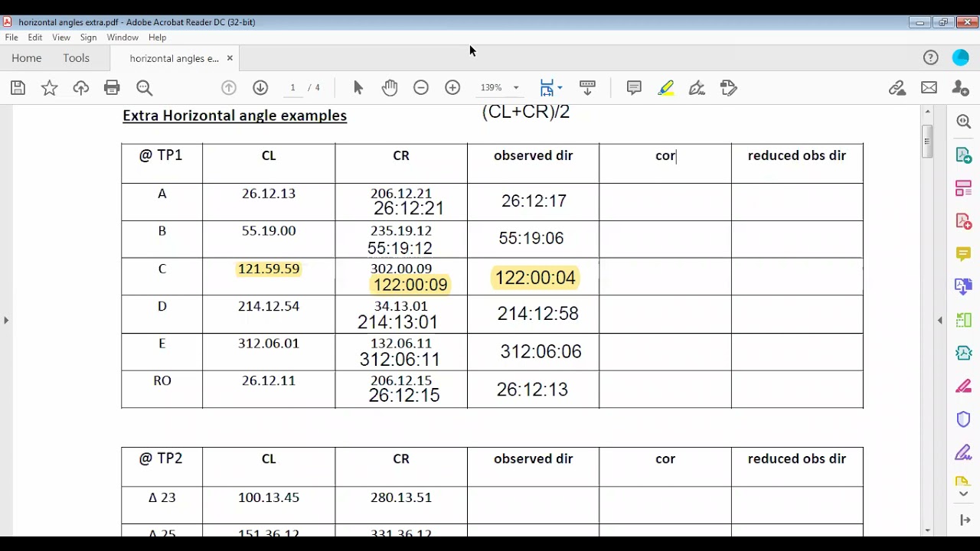
Task: Toggle the scrolling view mode icon
Action: pos(587,88)
